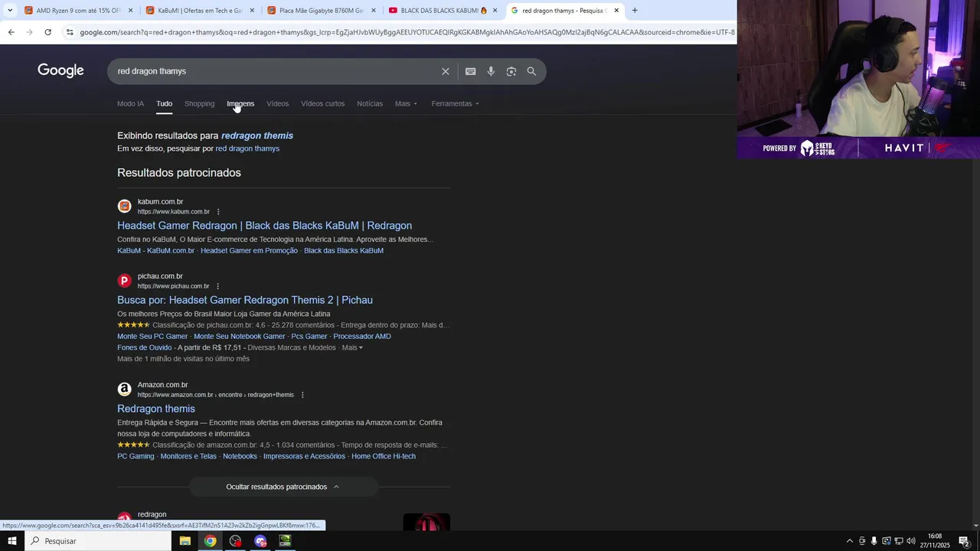Open site info icon in address bar
Viewport: 980px width, 551px height.
click(x=70, y=32)
